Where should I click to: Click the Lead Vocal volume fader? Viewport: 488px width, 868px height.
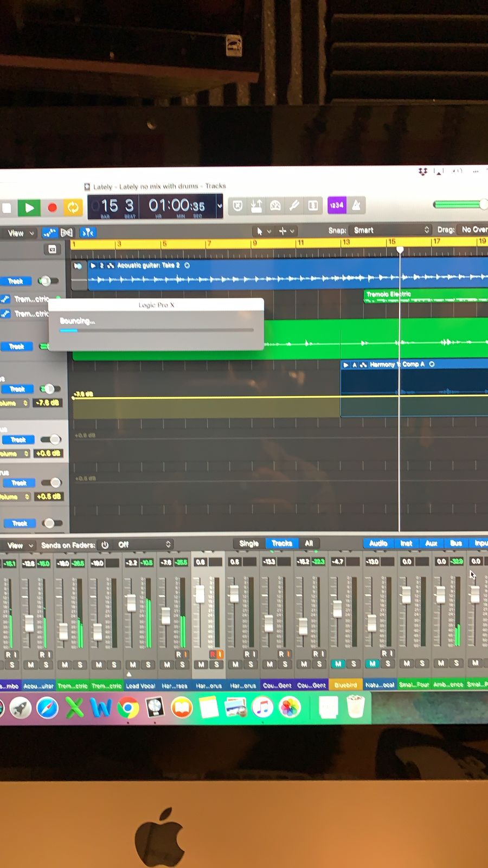coord(131,602)
